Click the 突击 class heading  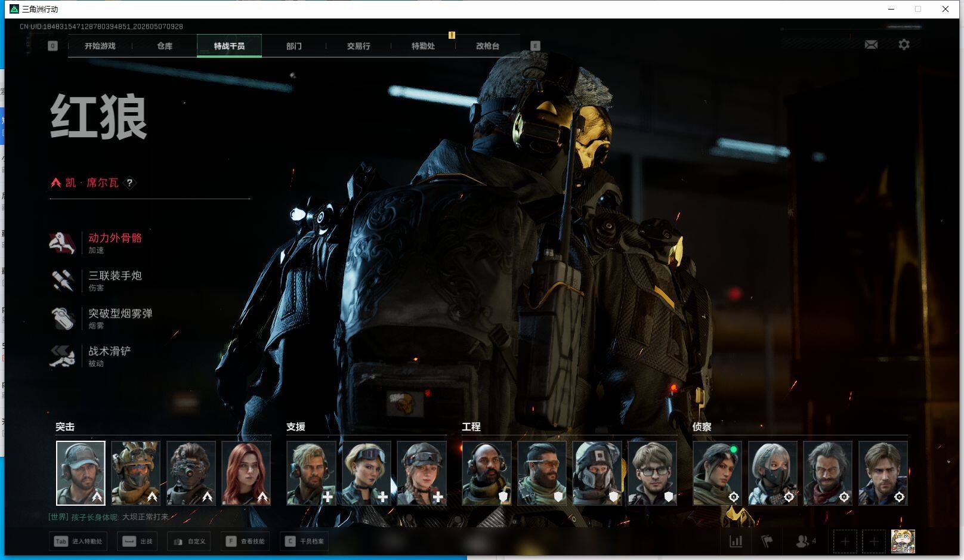coord(65,427)
